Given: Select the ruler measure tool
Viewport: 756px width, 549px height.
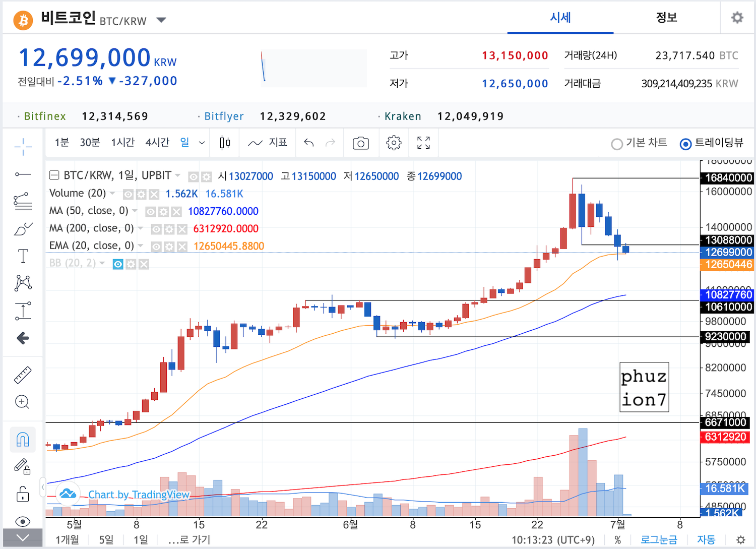Looking at the screenshot, I should tap(23, 375).
